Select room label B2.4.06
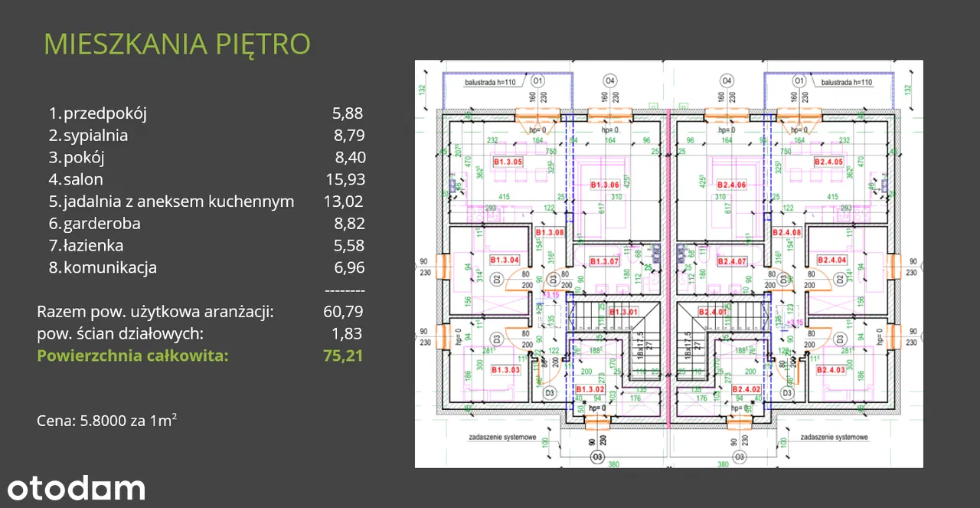This screenshot has width=980, height=508. (731, 185)
